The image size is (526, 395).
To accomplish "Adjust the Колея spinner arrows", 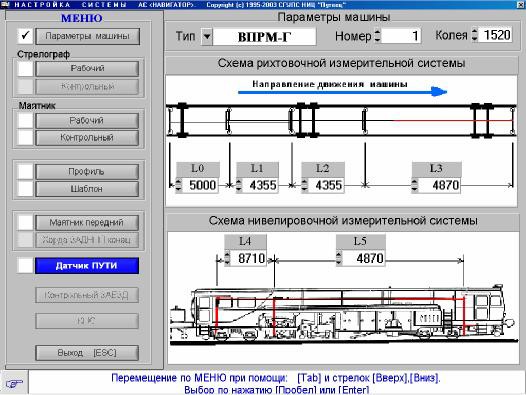I will tap(474, 35).
